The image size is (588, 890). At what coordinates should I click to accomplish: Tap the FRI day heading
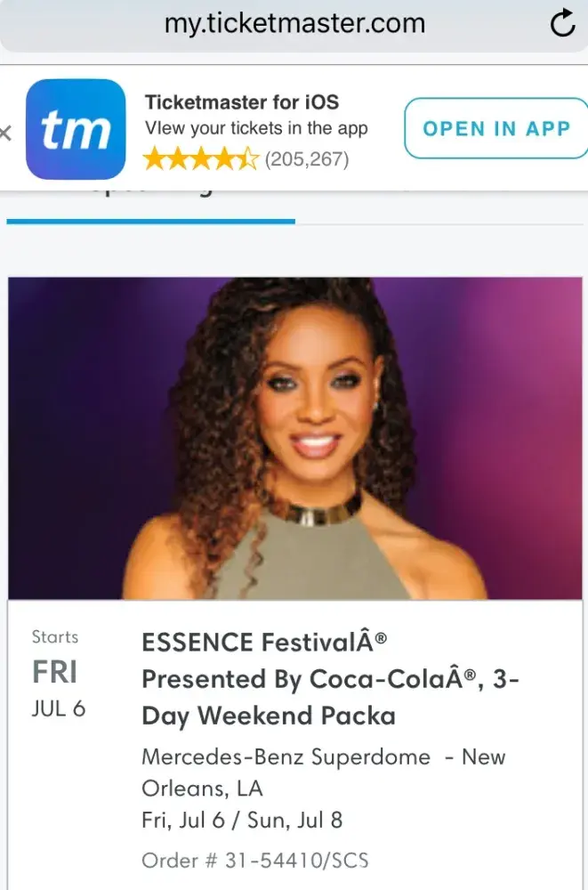[x=56, y=672]
